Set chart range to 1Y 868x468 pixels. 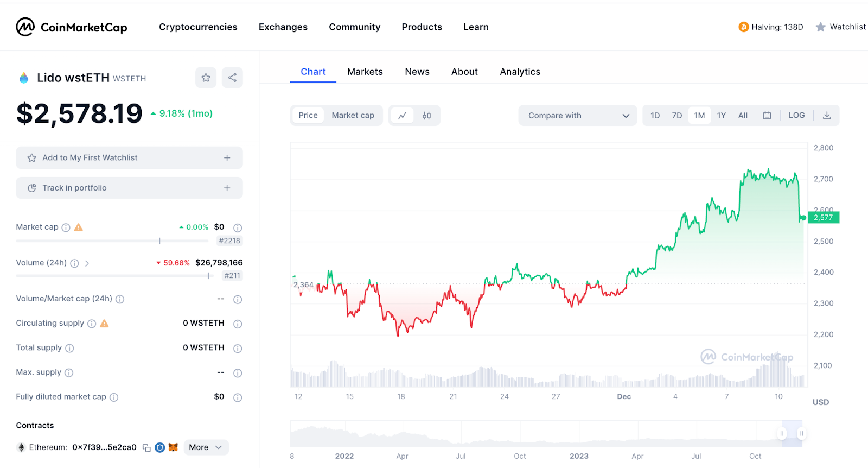(722, 115)
